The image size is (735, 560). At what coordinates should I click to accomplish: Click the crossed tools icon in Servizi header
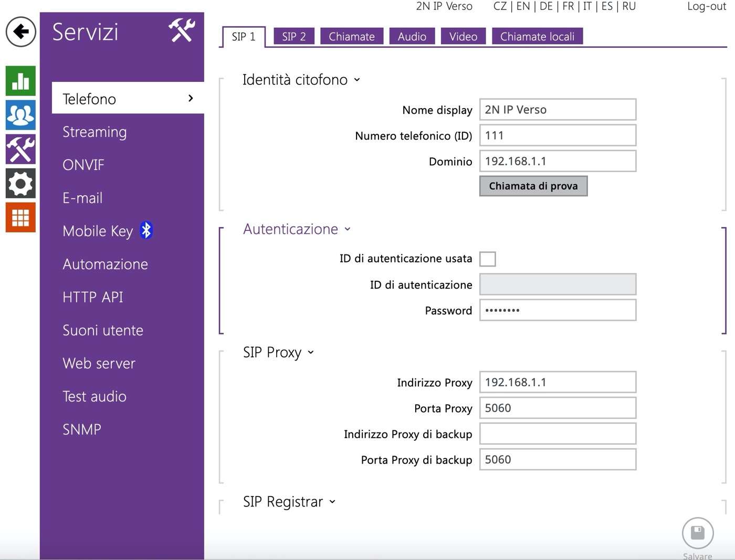182,30
